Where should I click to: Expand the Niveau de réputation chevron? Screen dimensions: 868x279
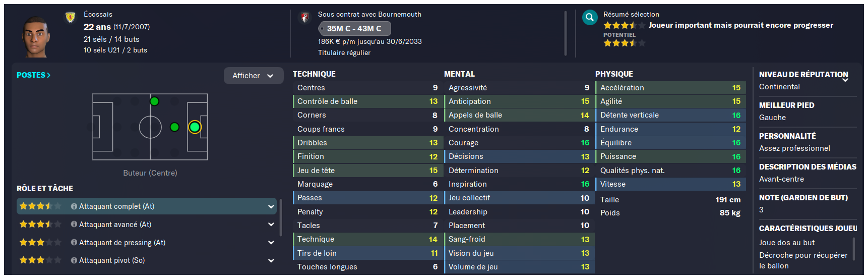tap(845, 80)
